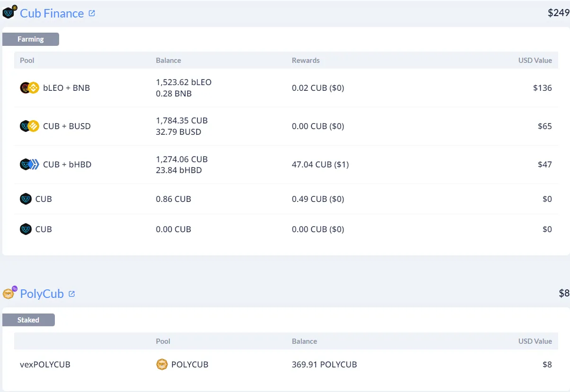Click the 47.04 CUB ($1) reward
This screenshot has height=392, width=570.
320,165
